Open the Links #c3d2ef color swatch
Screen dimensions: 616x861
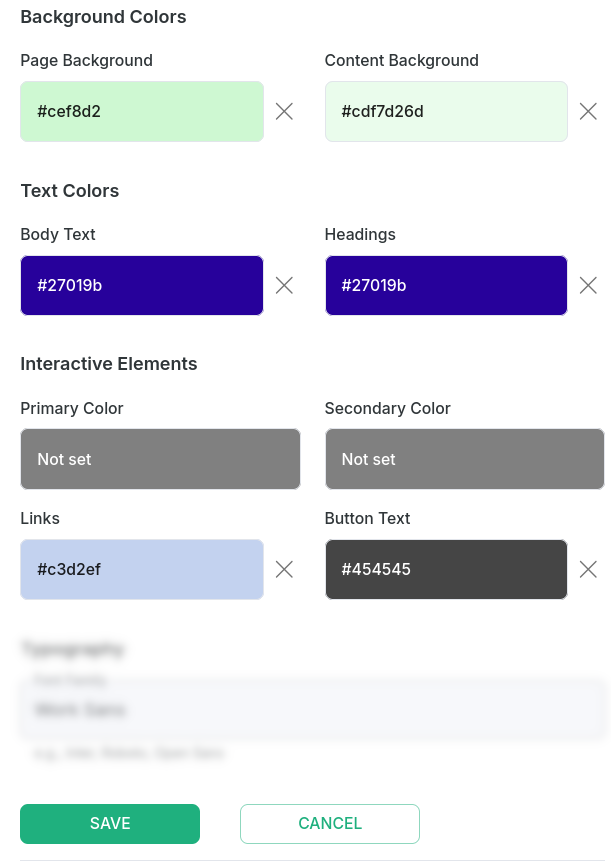(142, 569)
